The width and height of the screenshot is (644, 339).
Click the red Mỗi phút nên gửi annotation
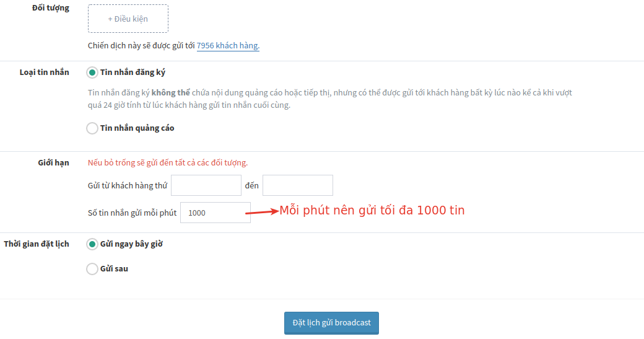372,210
